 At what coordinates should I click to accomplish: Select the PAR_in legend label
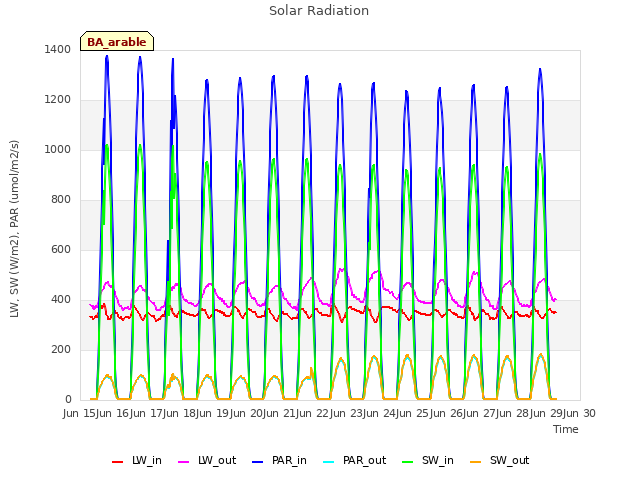289,461
